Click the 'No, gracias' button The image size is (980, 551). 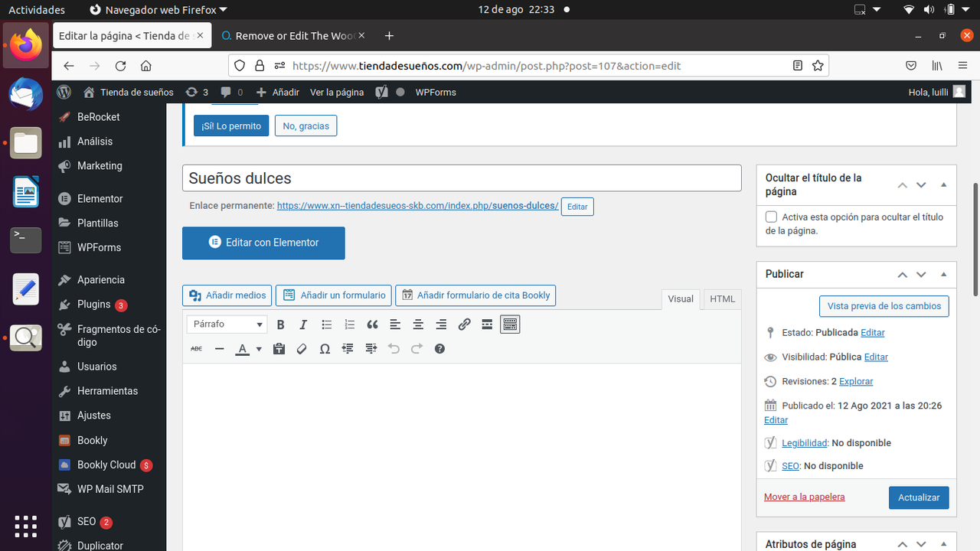click(305, 126)
